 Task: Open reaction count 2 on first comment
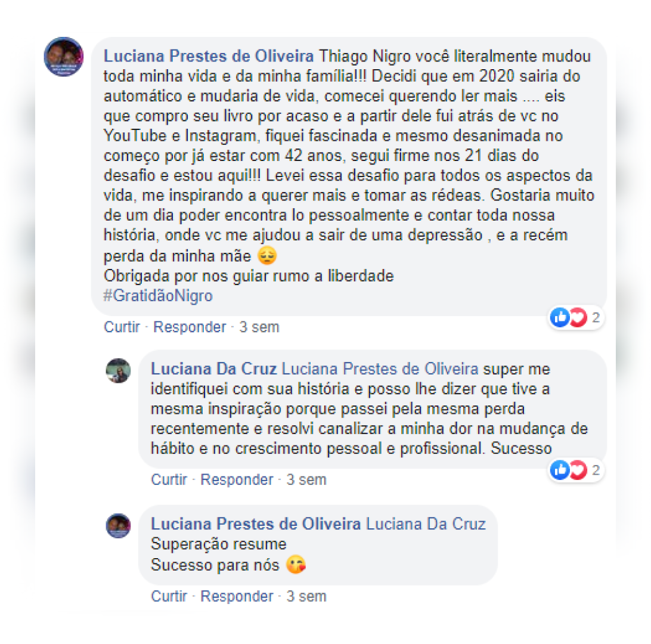pyautogui.click(x=596, y=318)
